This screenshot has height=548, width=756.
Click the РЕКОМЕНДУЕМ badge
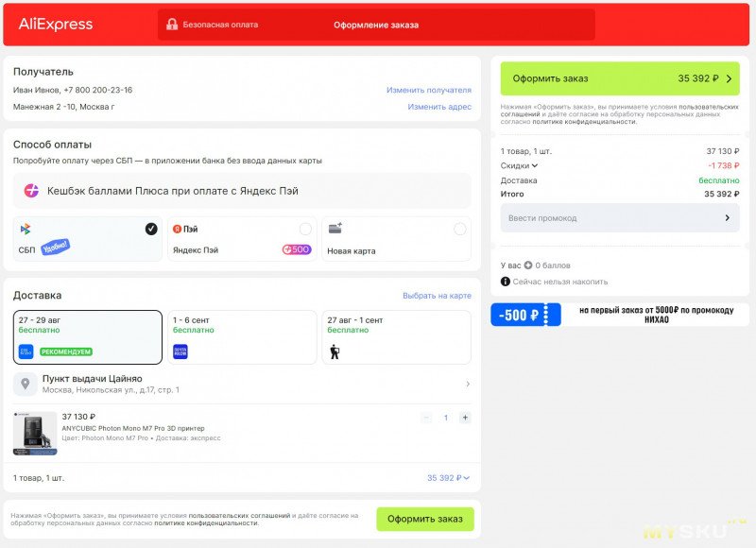[66, 351]
